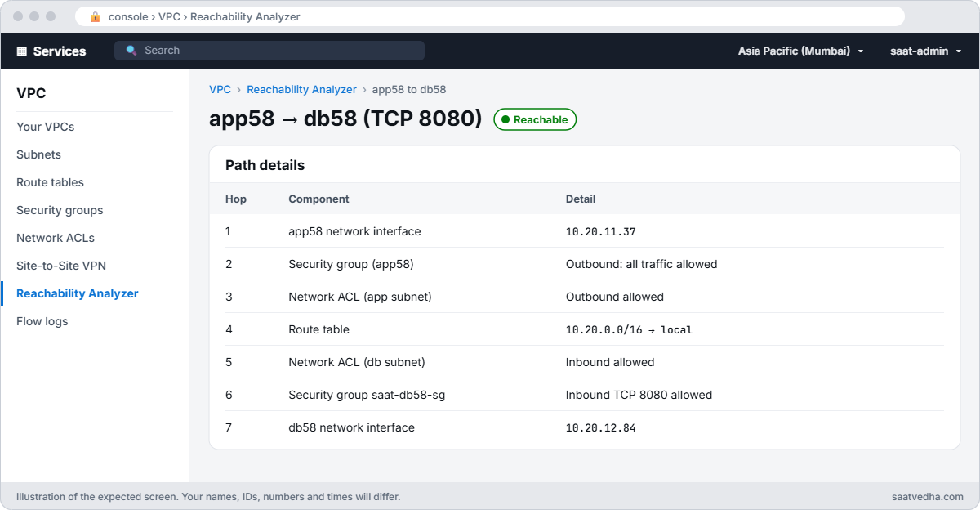
Task: Open the saat-admin account dropdown
Action: pyautogui.click(x=925, y=51)
